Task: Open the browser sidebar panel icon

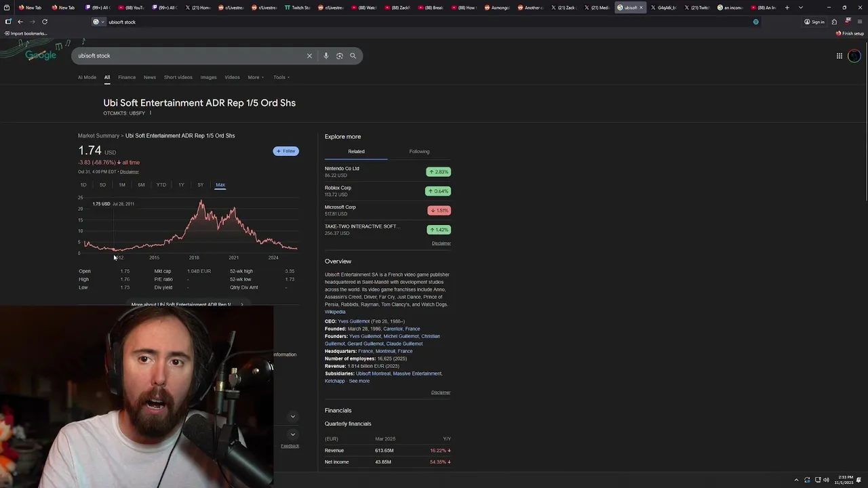Action: (8, 22)
